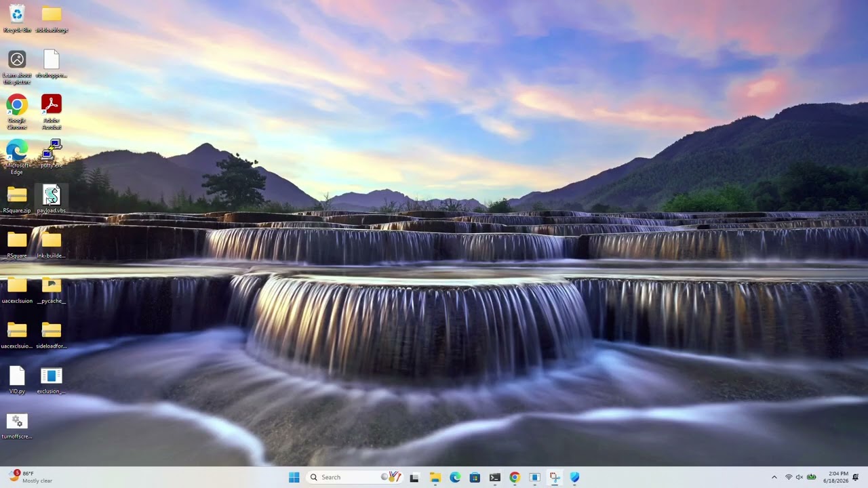Select the __pycache__ folder on desktop

click(x=52, y=289)
